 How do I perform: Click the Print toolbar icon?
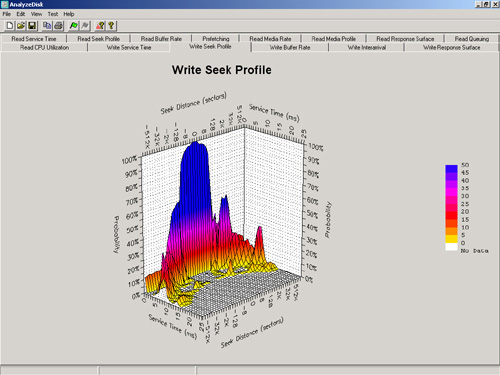(x=58, y=26)
